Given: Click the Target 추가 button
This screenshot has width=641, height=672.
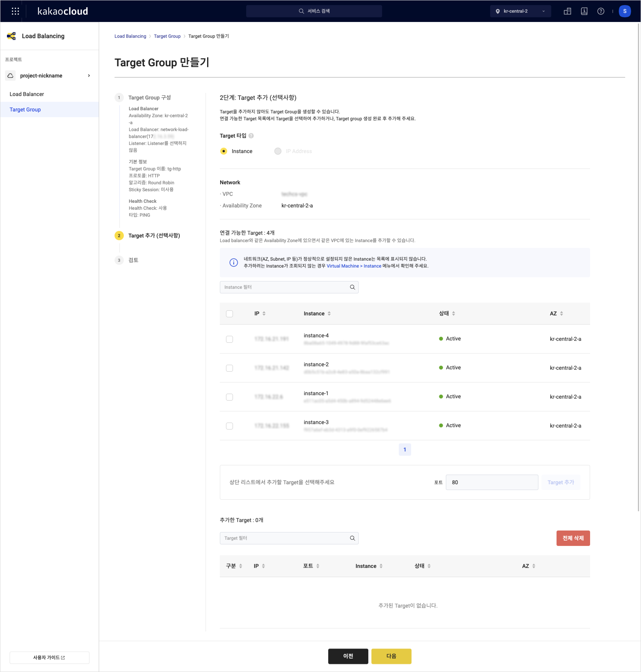Looking at the screenshot, I should 561,482.
